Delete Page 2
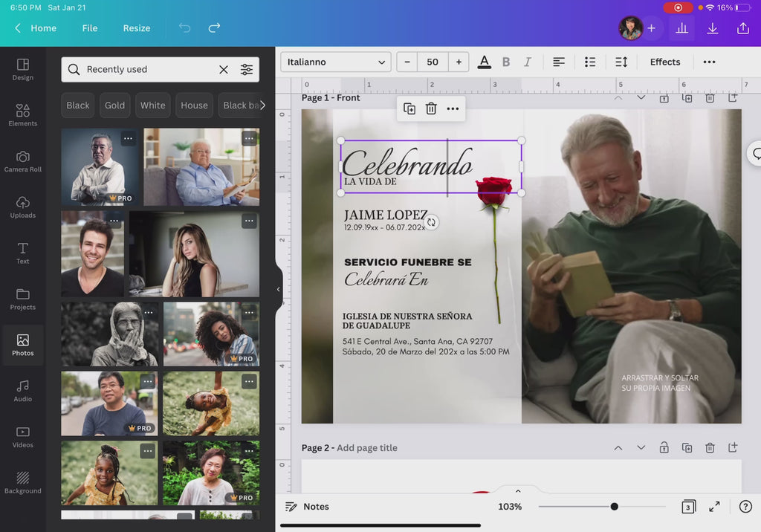761x532 pixels. click(710, 447)
